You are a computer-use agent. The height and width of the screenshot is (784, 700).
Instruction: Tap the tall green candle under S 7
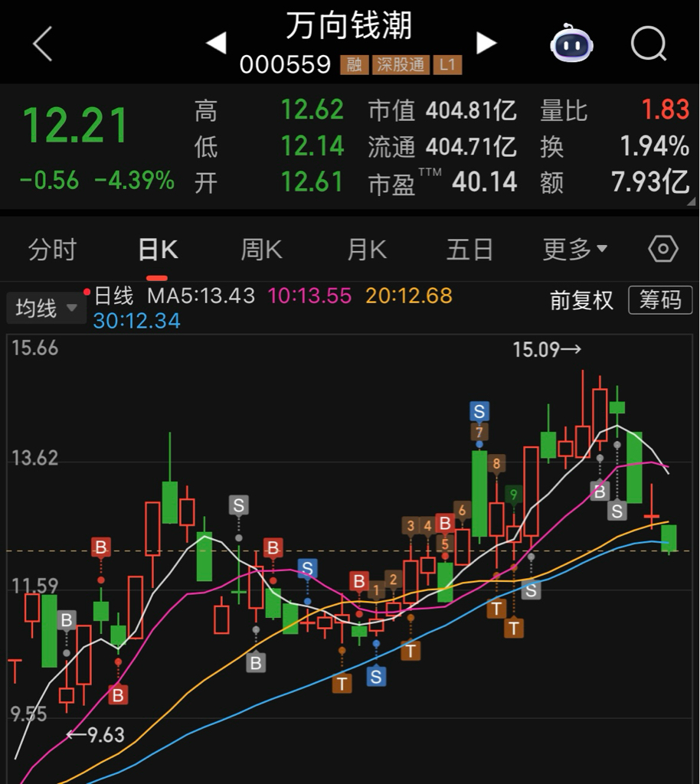(479, 494)
